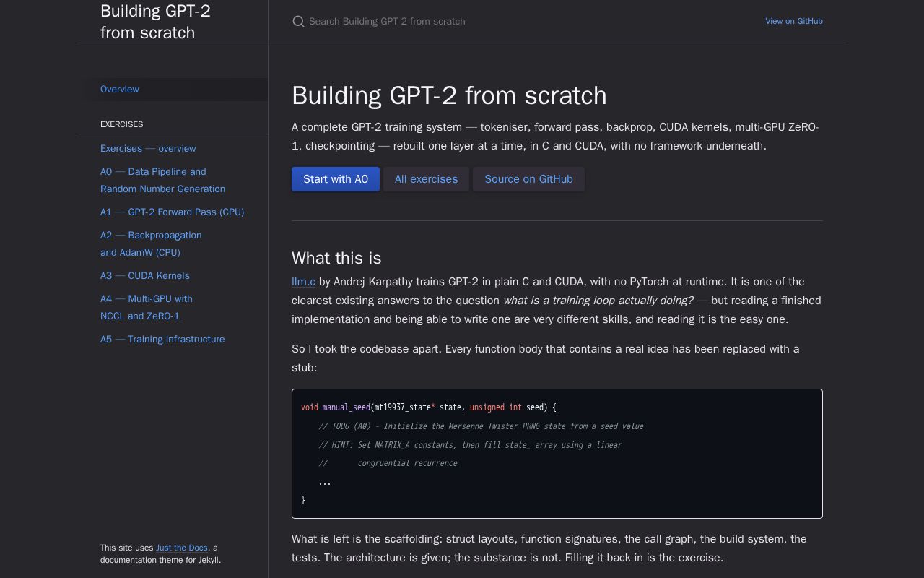Click the Building GPT-2 from scratch site title
The height and width of the screenshot is (578, 924).
pos(155,22)
